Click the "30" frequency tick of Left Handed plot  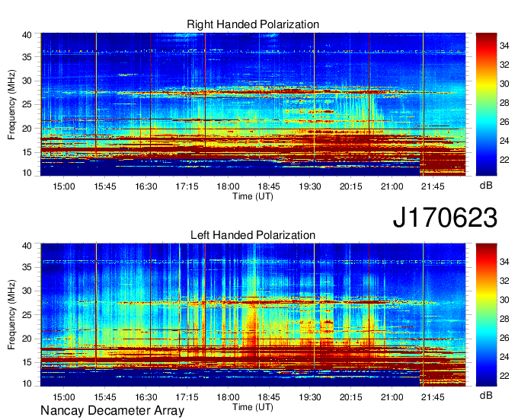click(x=27, y=291)
